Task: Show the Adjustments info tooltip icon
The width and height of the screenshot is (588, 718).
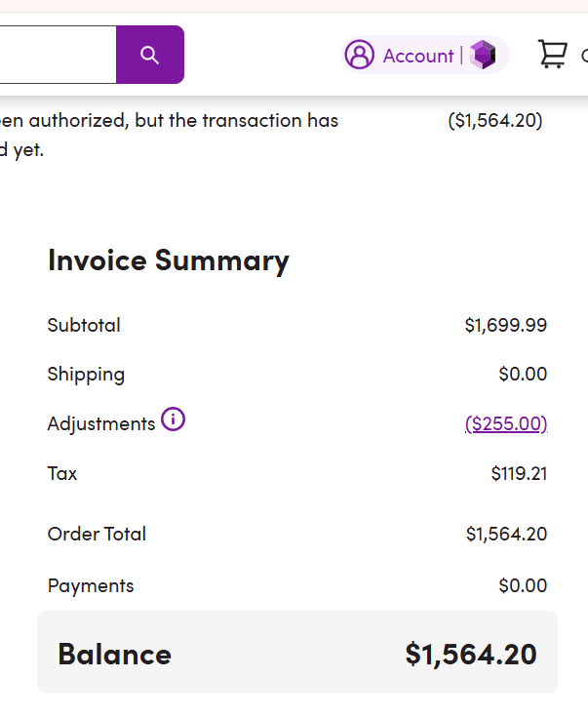Action: click(173, 419)
